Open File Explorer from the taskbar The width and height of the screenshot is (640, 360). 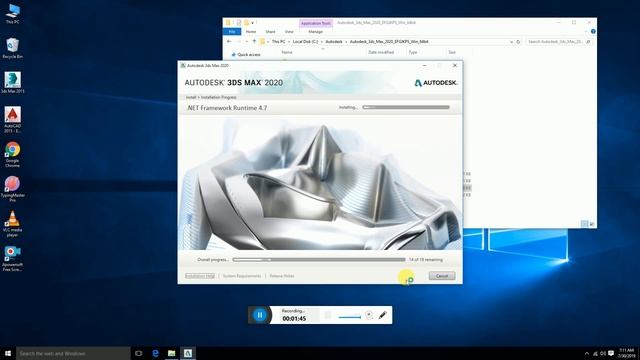[171, 353]
